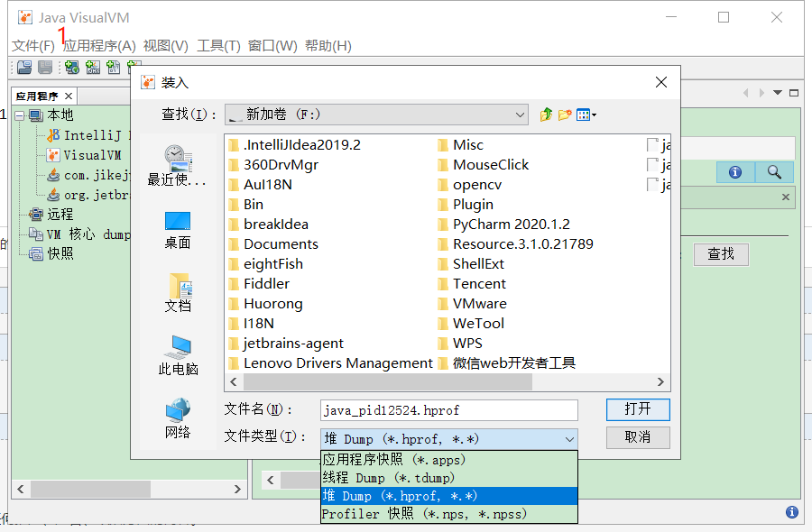812x532 pixels.
Task: Open the 文件类型 combo box
Action: pyautogui.click(x=449, y=439)
